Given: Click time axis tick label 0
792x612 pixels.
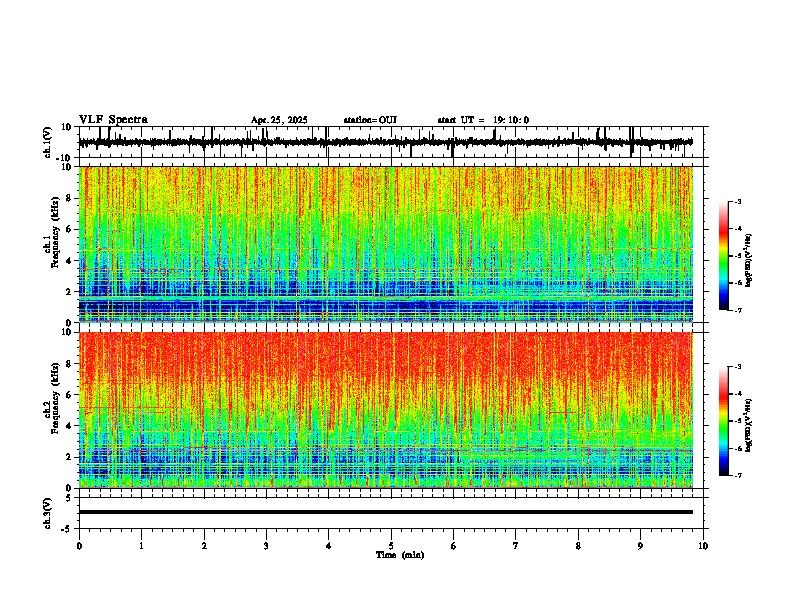Looking at the screenshot, I should click(79, 546).
